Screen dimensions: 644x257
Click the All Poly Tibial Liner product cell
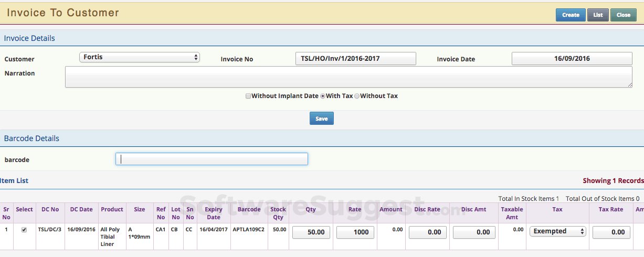[111, 237]
